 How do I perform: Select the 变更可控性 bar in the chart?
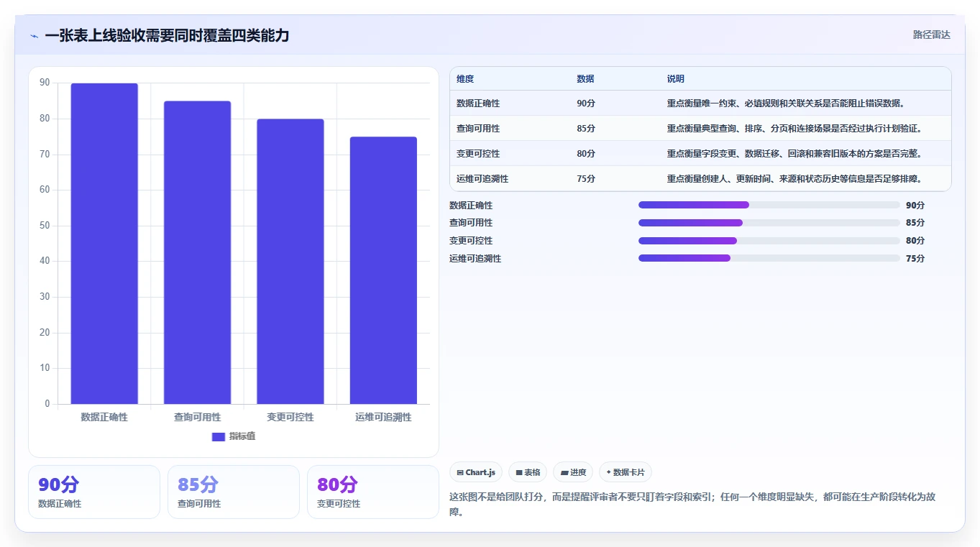click(x=290, y=262)
